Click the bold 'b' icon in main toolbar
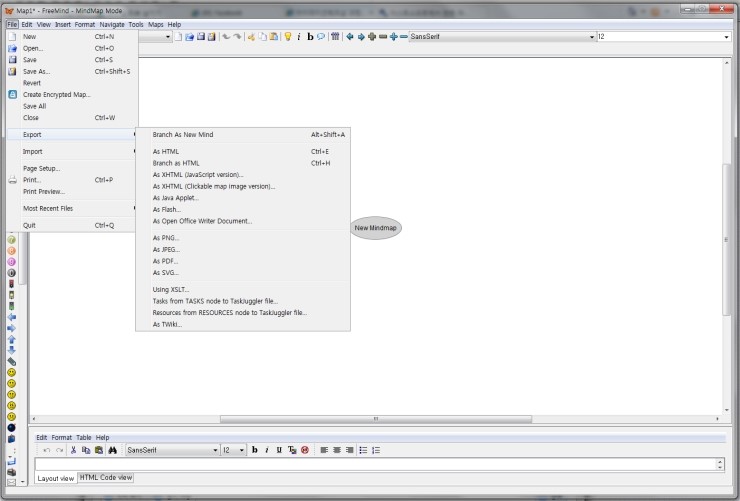Screen dimensions: 740x501 (310, 37)
